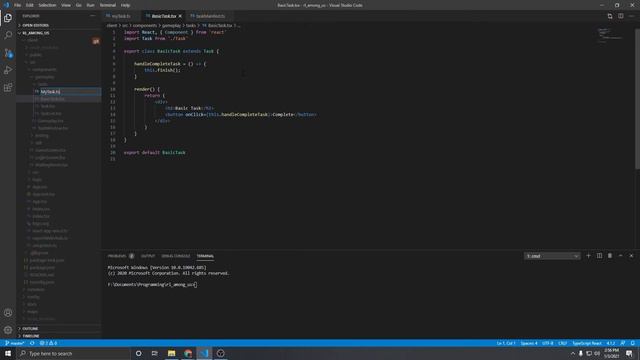This screenshot has width=640, height=360.
Task: Click Ln 1, Col 1 cursor position
Action: click(x=506, y=343)
